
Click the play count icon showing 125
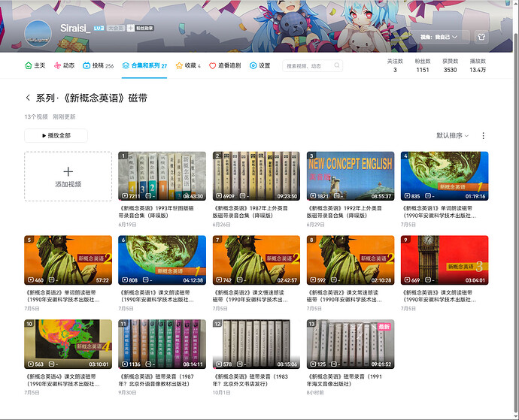click(313, 364)
